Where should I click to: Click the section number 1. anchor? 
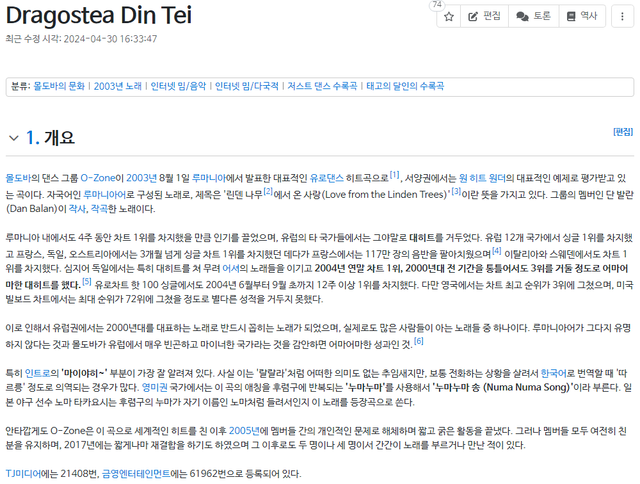[x=33, y=138]
